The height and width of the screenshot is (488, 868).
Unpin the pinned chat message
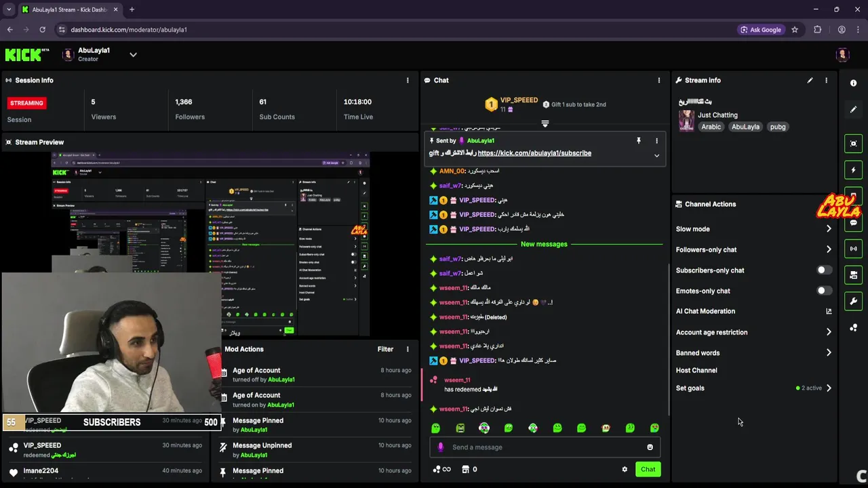pyautogui.click(x=638, y=140)
